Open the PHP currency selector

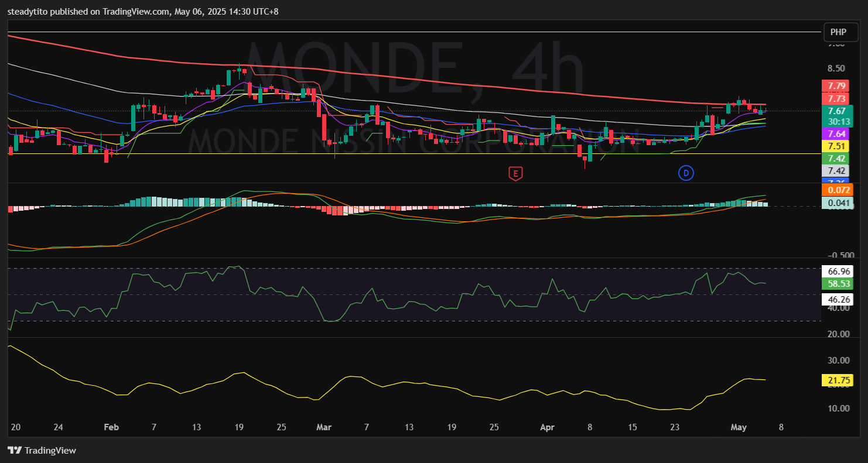[x=842, y=32]
